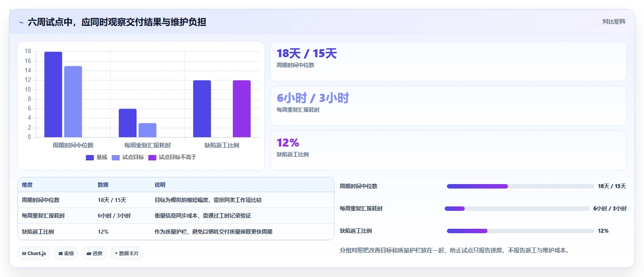Click the chart axis label 缺陷返工比例
This screenshot has width=644, height=277.
(x=222, y=145)
